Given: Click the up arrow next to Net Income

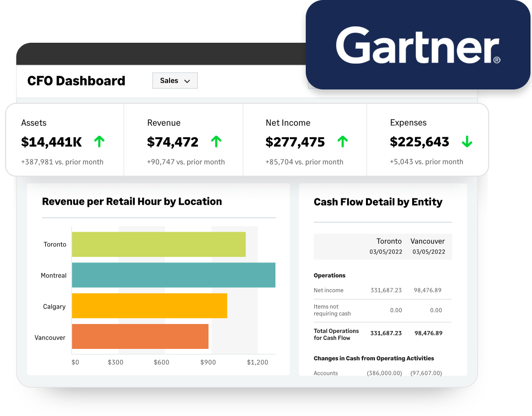Looking at the screenshot, I should tap(342, 142).
